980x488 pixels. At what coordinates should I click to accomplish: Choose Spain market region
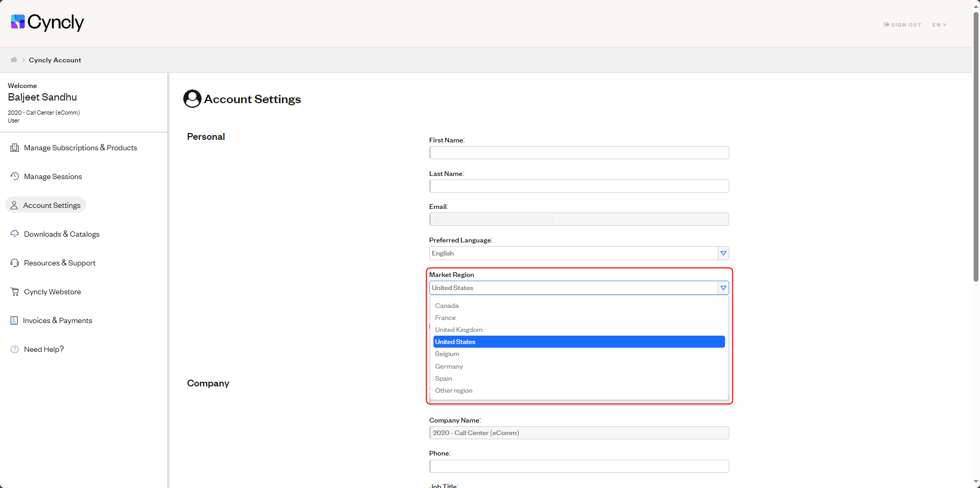[x=579, y=378]
